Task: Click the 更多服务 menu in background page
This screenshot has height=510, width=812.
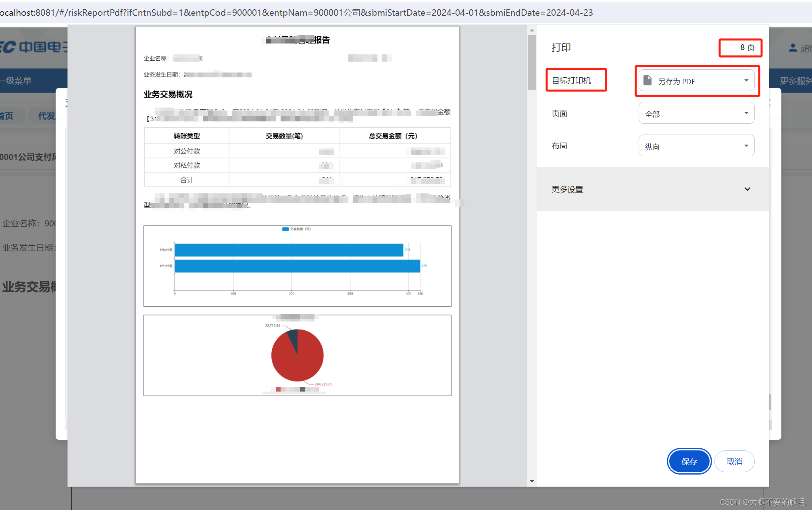Action: click(x=795, y=81)
